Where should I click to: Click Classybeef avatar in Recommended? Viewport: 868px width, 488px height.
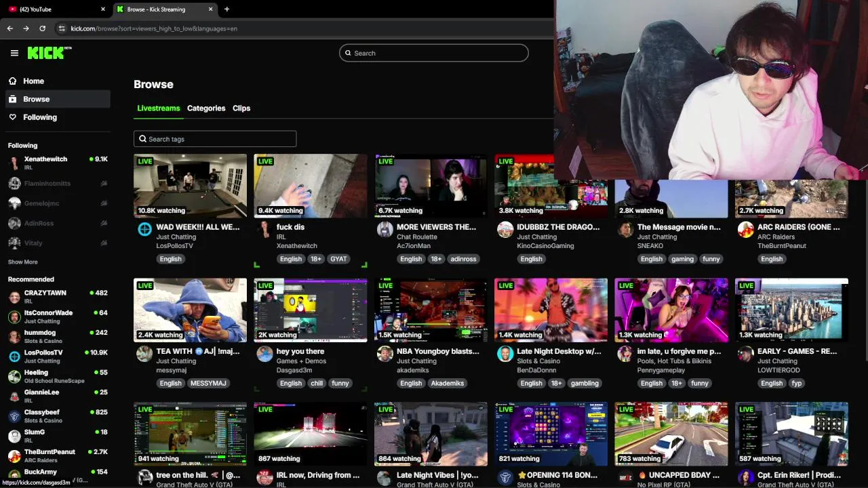(14, 416)
